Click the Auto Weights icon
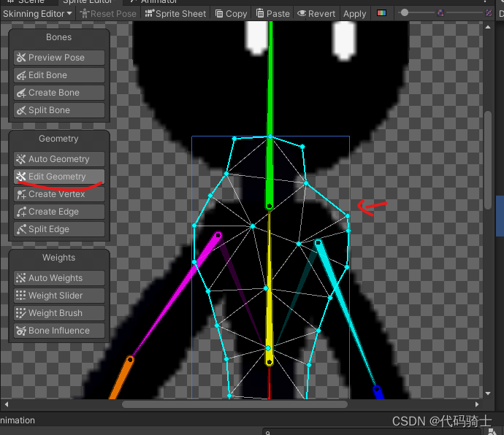504x435 pixels. pyautogui.click(x=21, y=278)
